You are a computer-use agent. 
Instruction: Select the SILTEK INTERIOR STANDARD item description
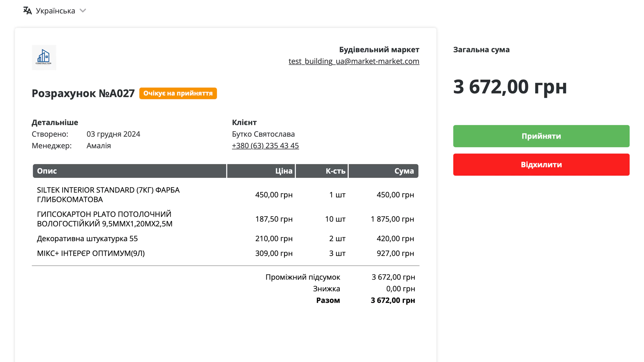[108, 195]
